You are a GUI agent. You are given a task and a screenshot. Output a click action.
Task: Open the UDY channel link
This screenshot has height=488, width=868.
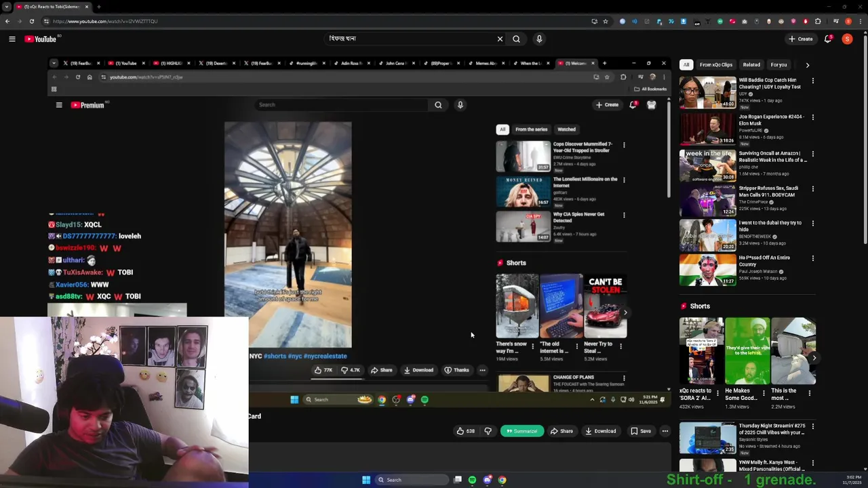coord(743,94)
